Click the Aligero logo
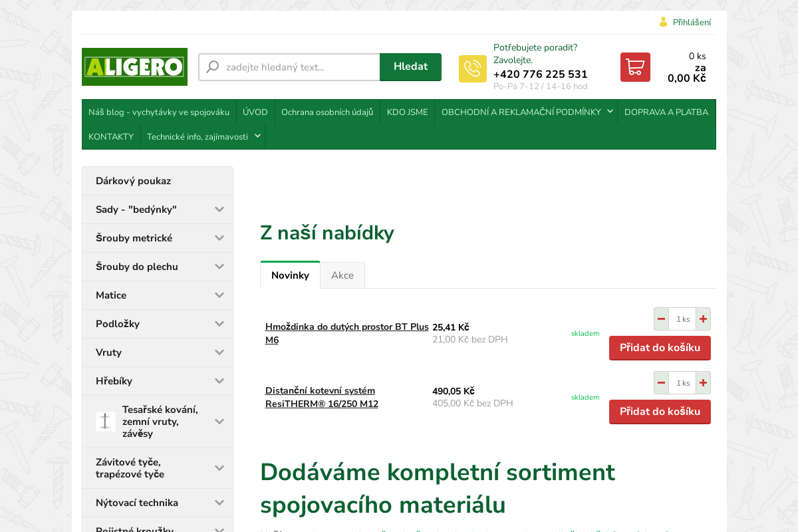The width and height of the screenshot is (798, 532). click(134, 66)
